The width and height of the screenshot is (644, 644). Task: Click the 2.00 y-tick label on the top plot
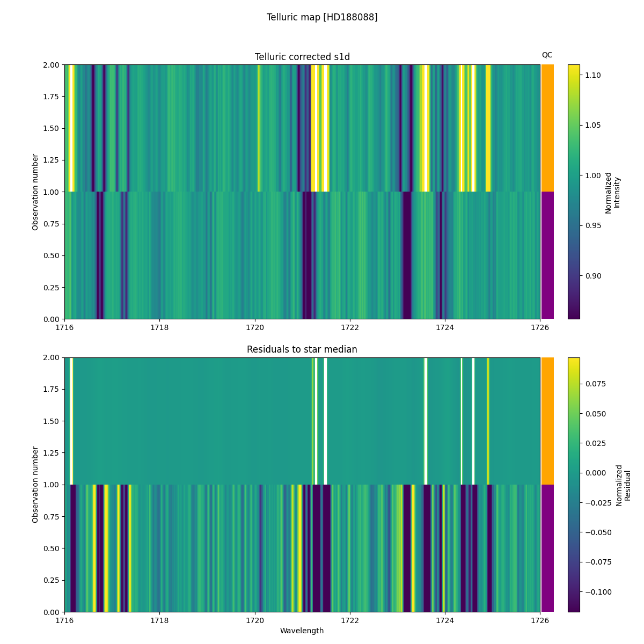52,65
